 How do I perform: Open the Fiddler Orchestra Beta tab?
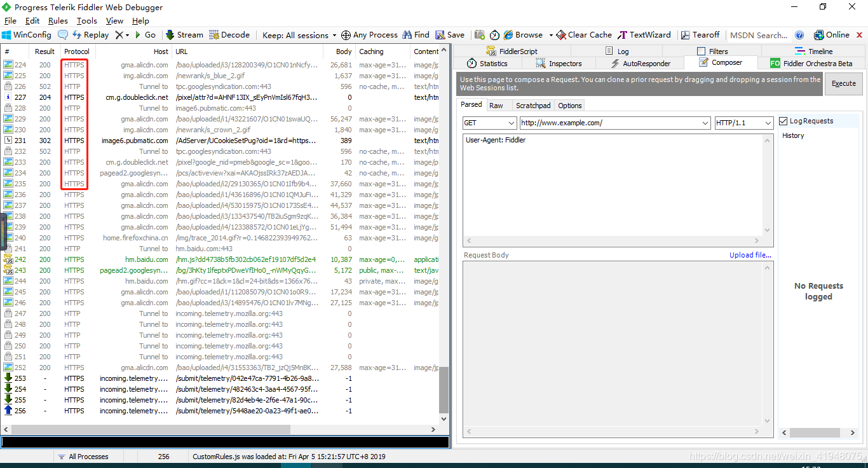pyautogui.click(x=811, y=64)
